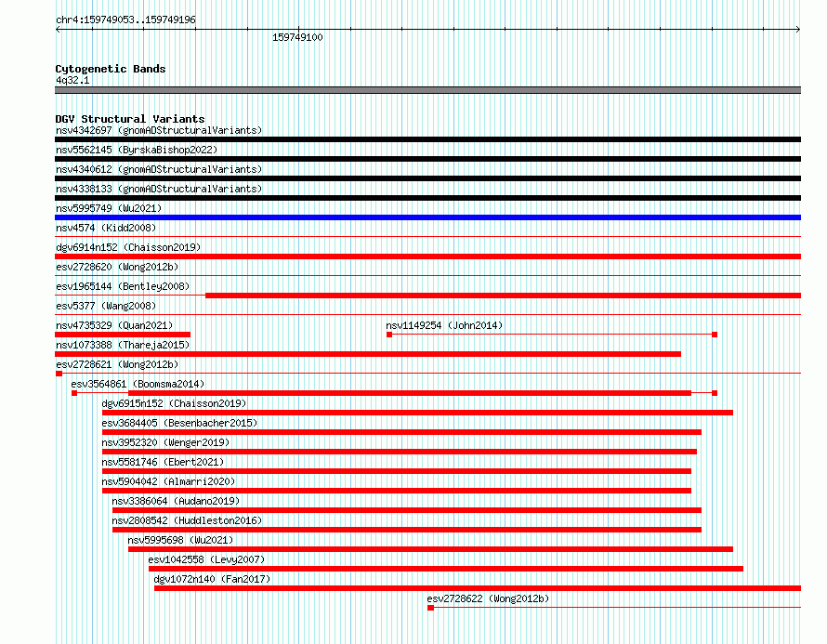The image size is (827, 644).
Task: Click nsv2808542 (Huddleston2016) variant label
Action: (x=187, y=520)
